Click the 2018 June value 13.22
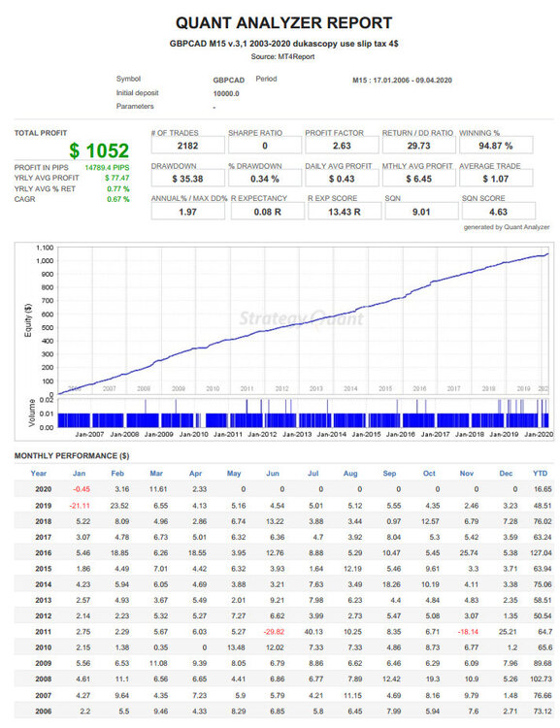 tap(275, 521)
